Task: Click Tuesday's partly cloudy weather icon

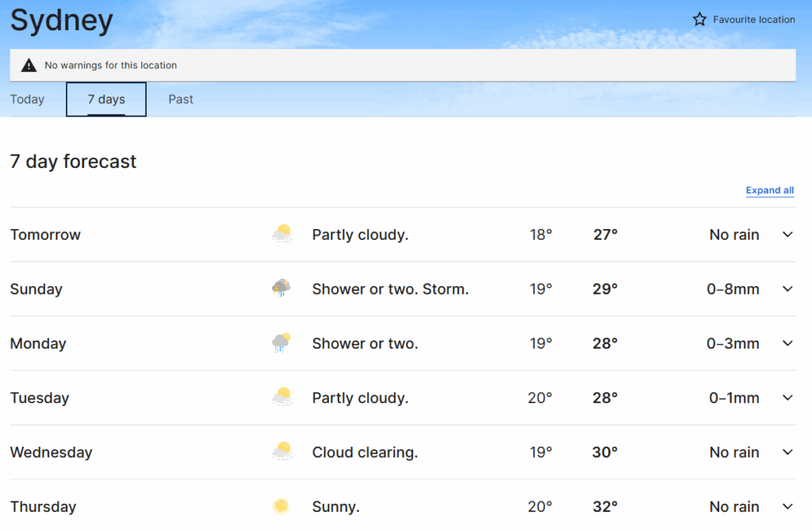Action: pos(282,398)
